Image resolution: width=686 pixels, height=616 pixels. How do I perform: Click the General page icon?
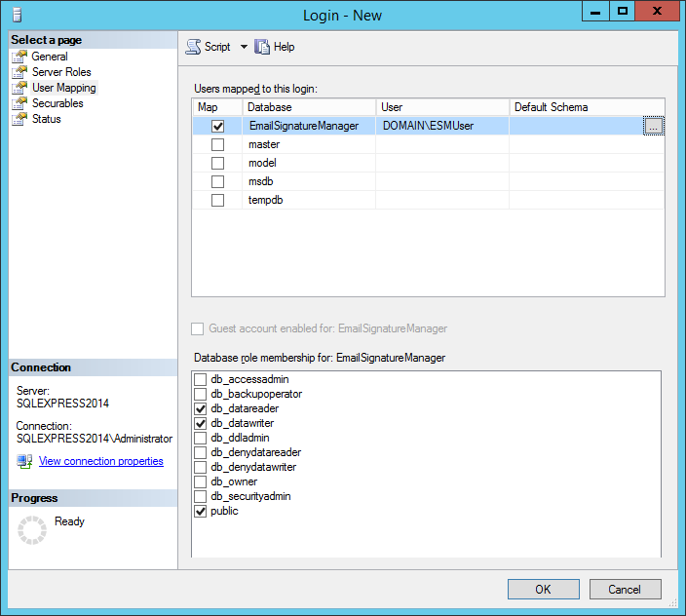(19, 57)
